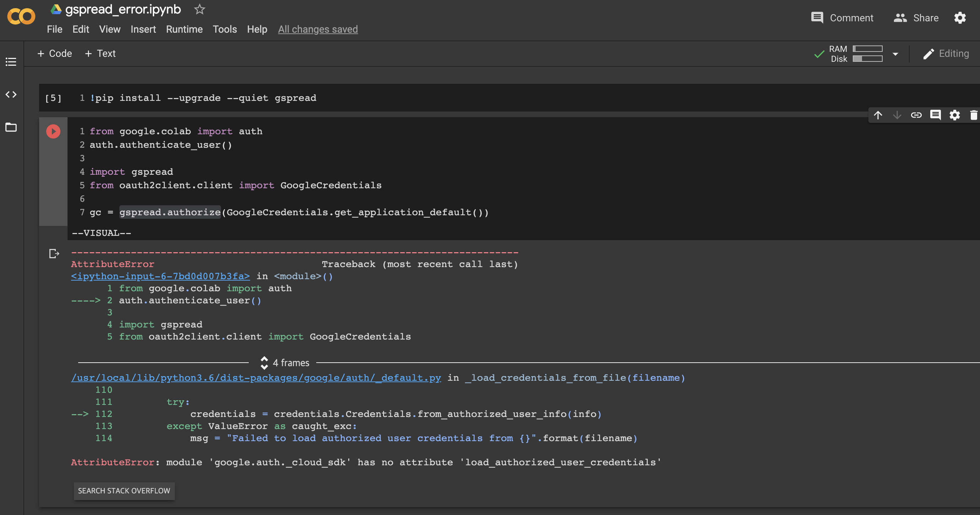Open the table of contents panel
980x515 pixels.
(11, 61)
